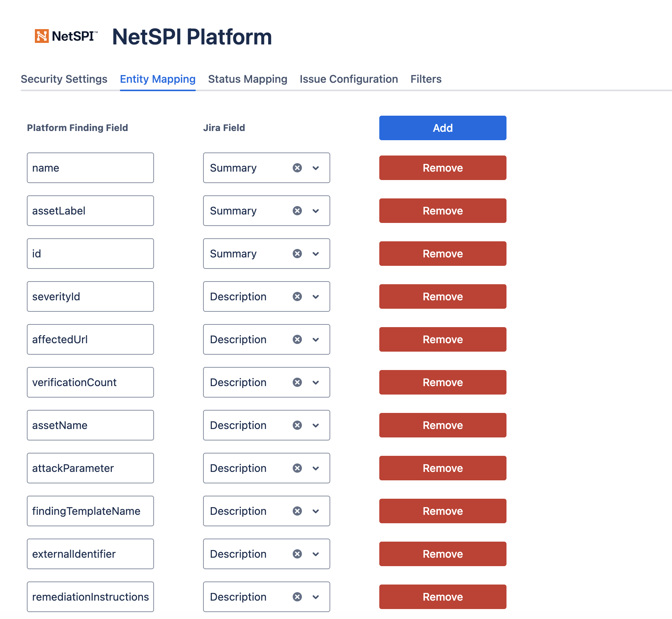Screen dimensions: 672x619
Task: Clear Jira field for assetLabel row
Action: [x=297, y=211]
